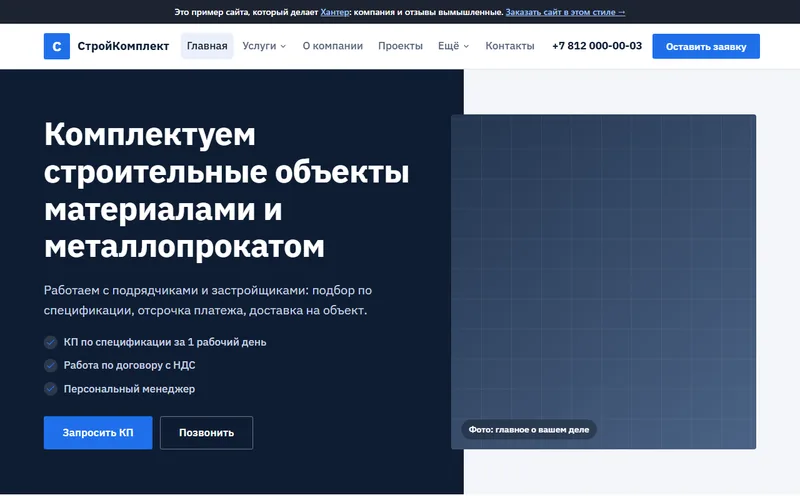
Task: Click checkmark icon beside Работа по договору
Action: point(50,365)
